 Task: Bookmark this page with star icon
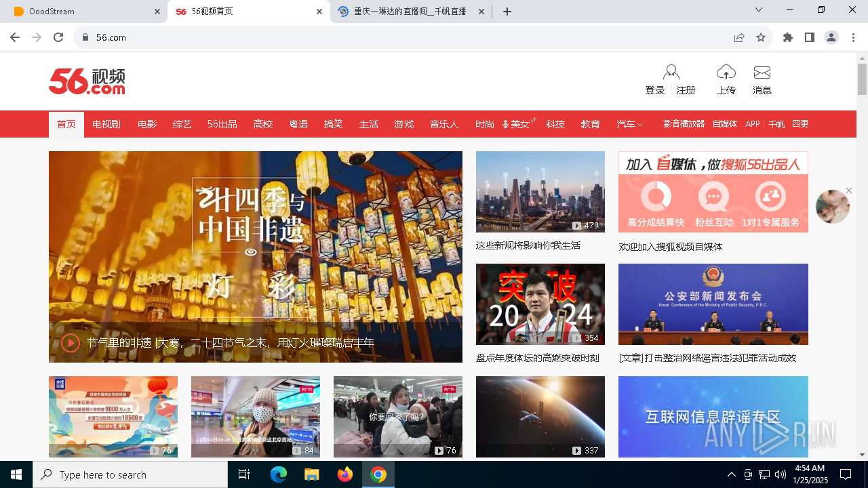point(761,37)
